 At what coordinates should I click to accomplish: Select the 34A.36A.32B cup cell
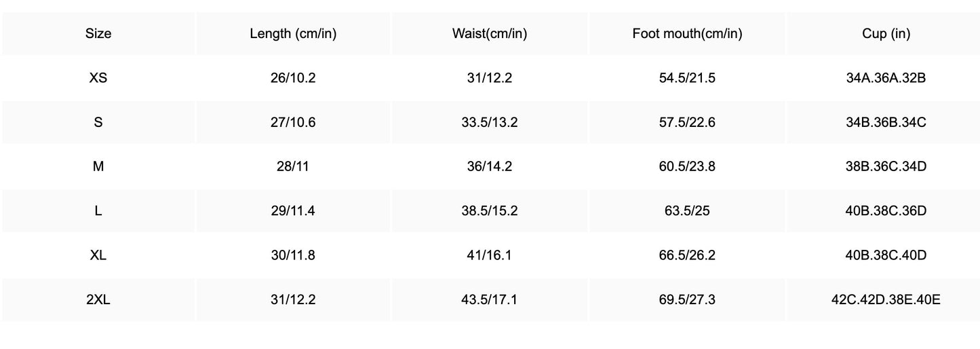point(886,78)
